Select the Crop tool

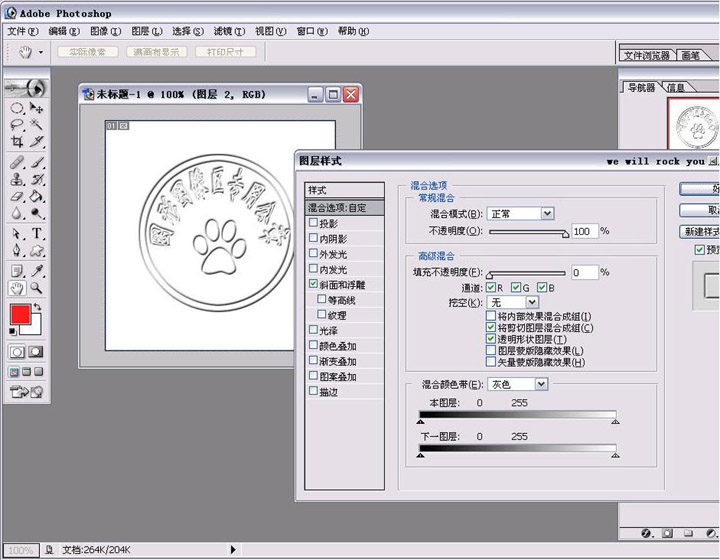pos(17,143)
